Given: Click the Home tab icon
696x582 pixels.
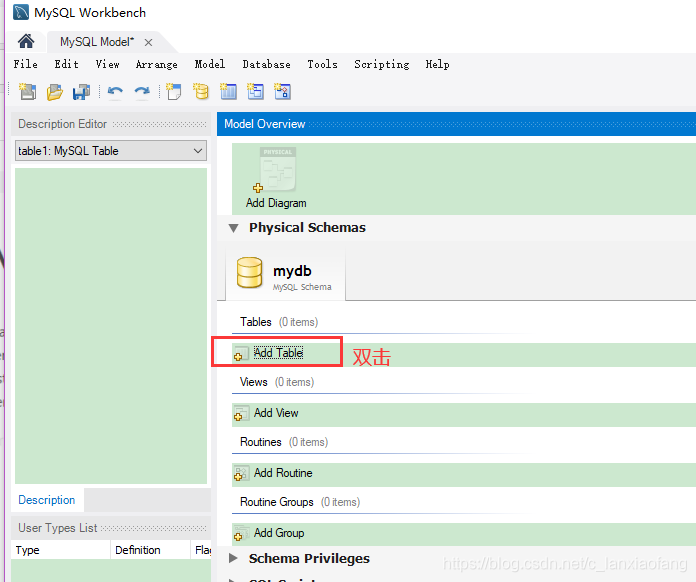Looking at the screenshot, I should 26,41.
